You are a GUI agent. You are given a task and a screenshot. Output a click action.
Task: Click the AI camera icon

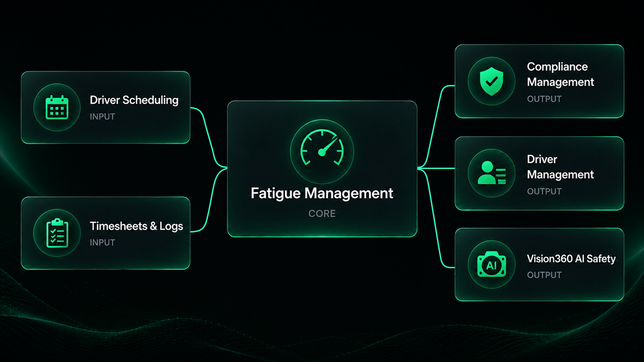tap(492, 264)
